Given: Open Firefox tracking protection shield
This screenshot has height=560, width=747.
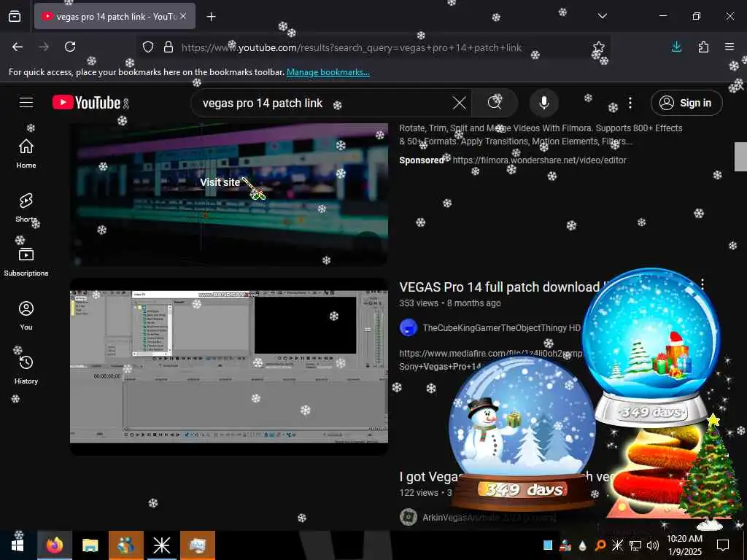Looking at the screenshot, I should (x=148, y=47).
